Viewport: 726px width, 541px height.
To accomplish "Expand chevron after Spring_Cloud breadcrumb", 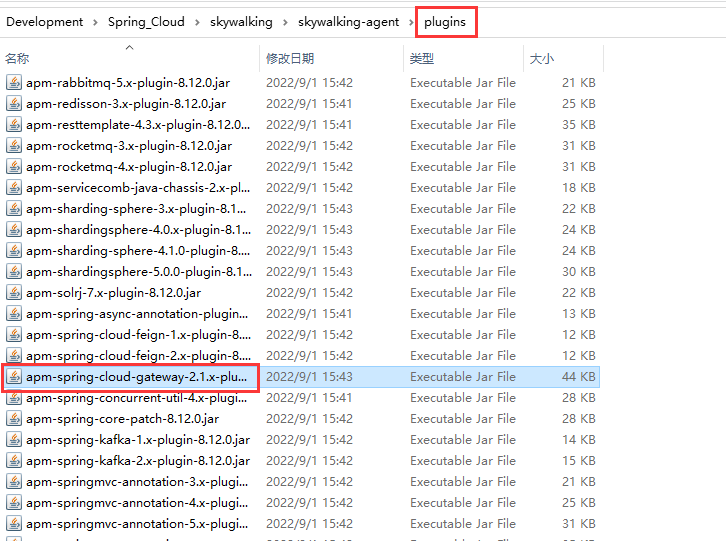I will [197, 22].
